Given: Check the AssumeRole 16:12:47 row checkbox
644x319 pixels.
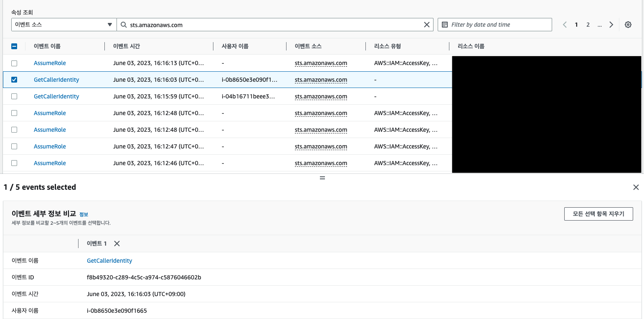Looking at the screenshot, I should 14,146.
